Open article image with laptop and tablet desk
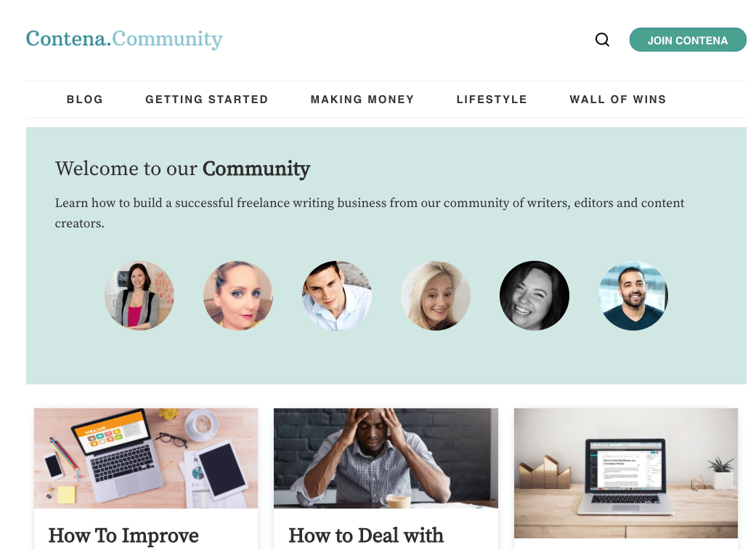Viewport: 756px width, 550px height. 146,458
